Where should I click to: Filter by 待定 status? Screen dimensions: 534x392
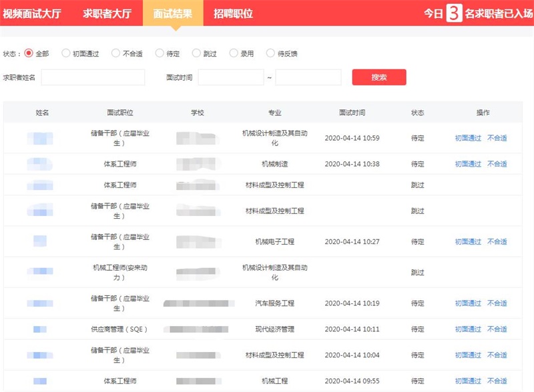pyautogui.click(x=159, y=53)
